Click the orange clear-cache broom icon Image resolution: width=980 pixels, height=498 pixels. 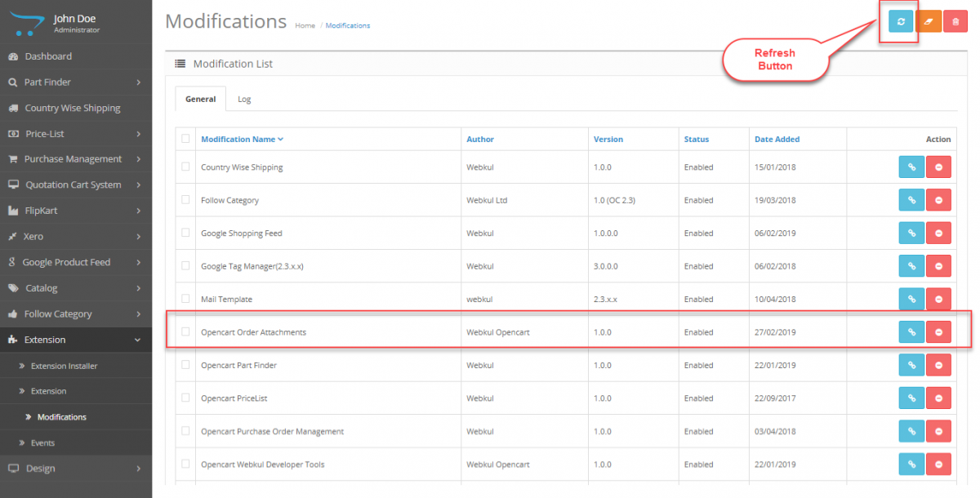pos(929,20)
